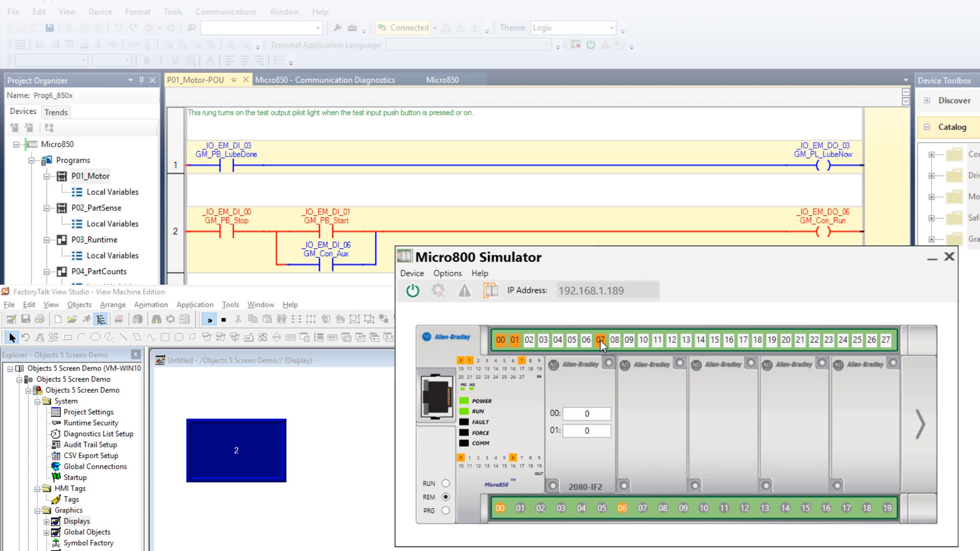Screen dimensions: 980x551
Task: Click simulator output 06 indicator
Action: [622, 508]
